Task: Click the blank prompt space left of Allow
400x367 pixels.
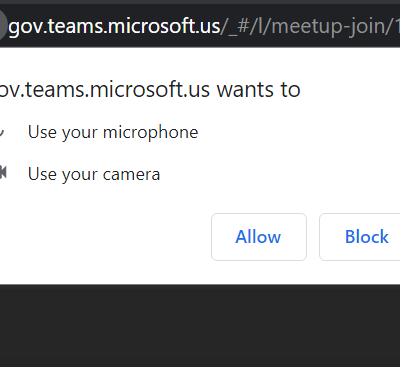Action: click(105, 237)
